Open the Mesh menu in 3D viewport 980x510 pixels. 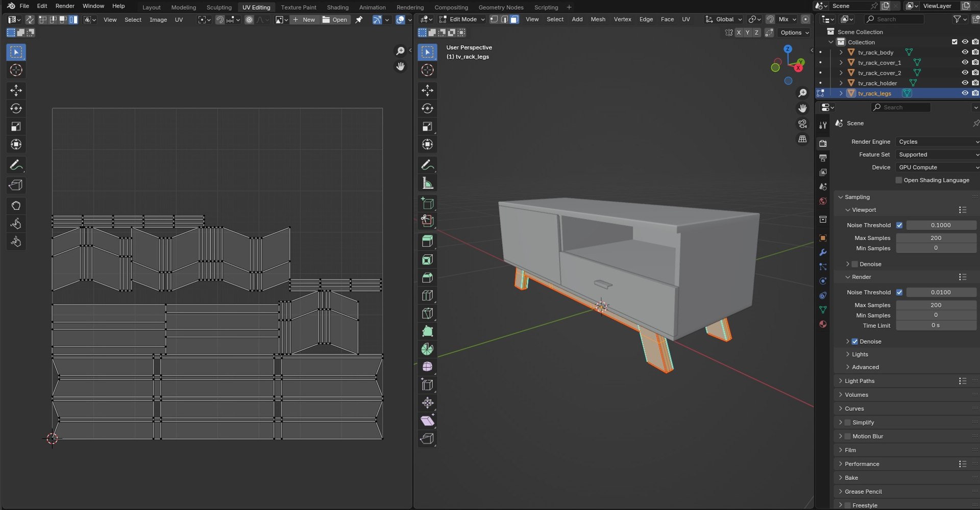point(598,19)
